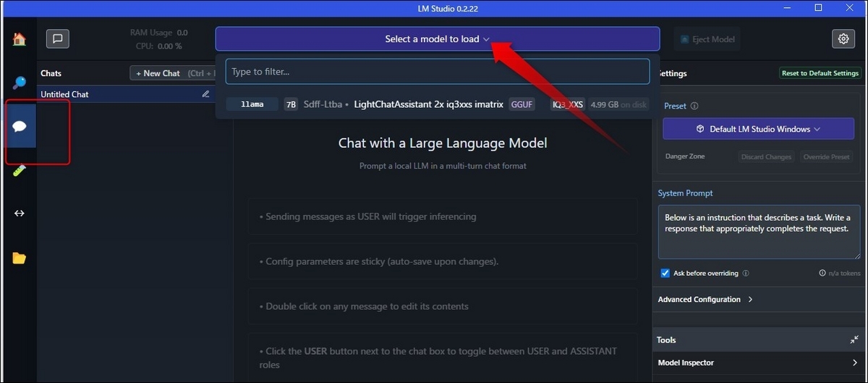868x383 pixels.
Task: Collapse the Tools panel icon
Action: 854,340
